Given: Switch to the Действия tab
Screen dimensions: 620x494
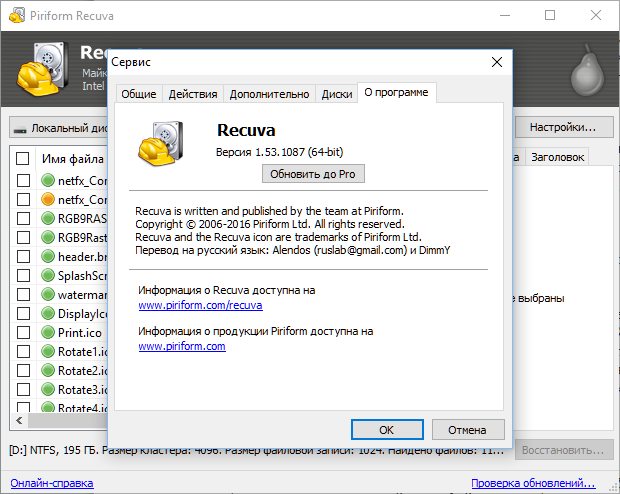Looking at the screenshot, I should [193, 94].
